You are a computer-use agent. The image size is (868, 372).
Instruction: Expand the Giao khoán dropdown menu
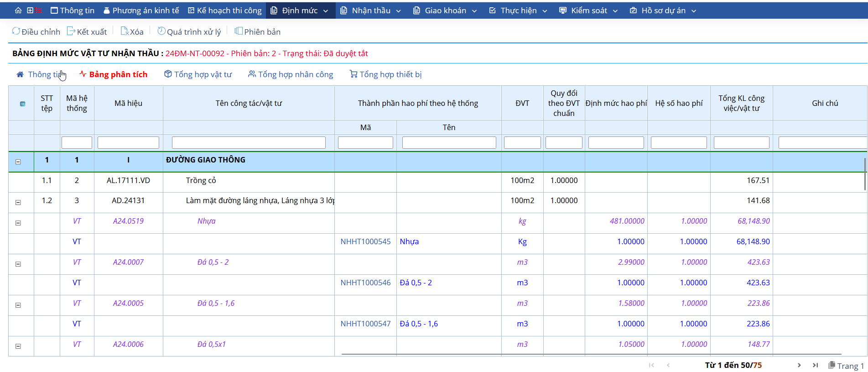pyautogui.click(x=445, y=10)
